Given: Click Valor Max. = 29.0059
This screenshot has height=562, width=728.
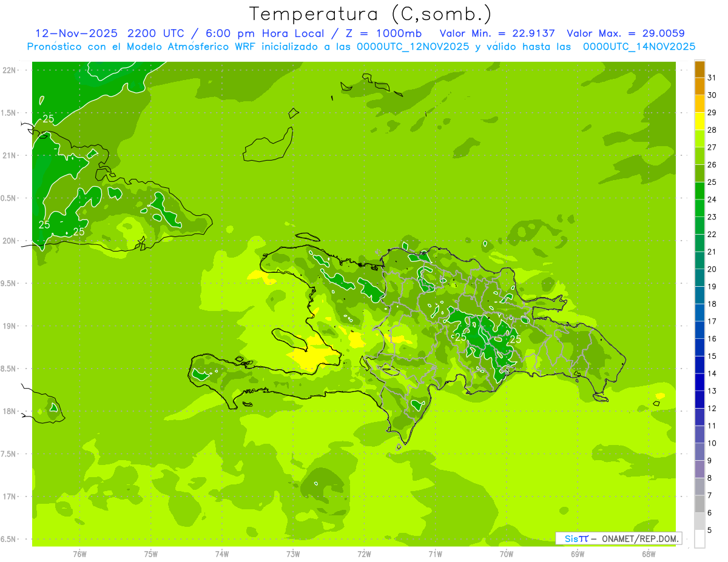Looking at the screenshot, I should click(x=625, y=33).
